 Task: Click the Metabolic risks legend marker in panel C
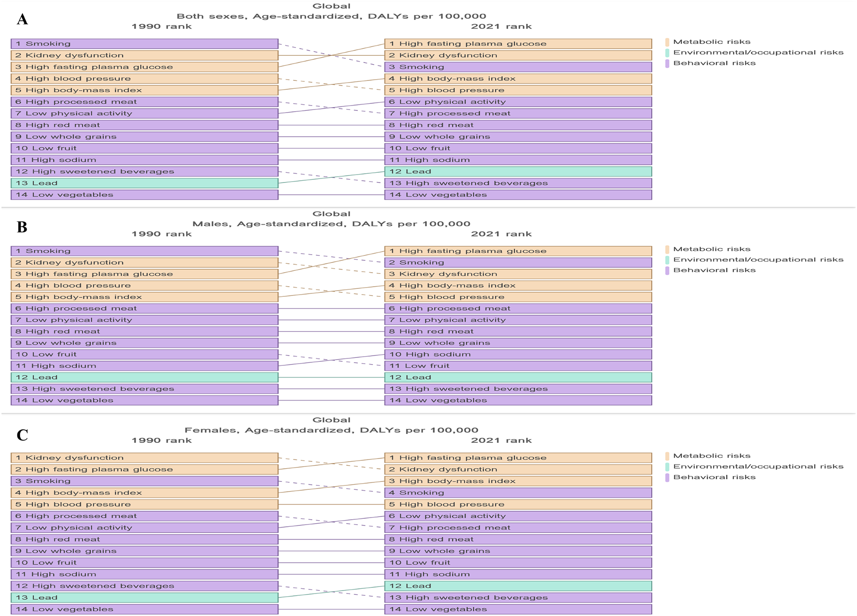click(668, 456)
